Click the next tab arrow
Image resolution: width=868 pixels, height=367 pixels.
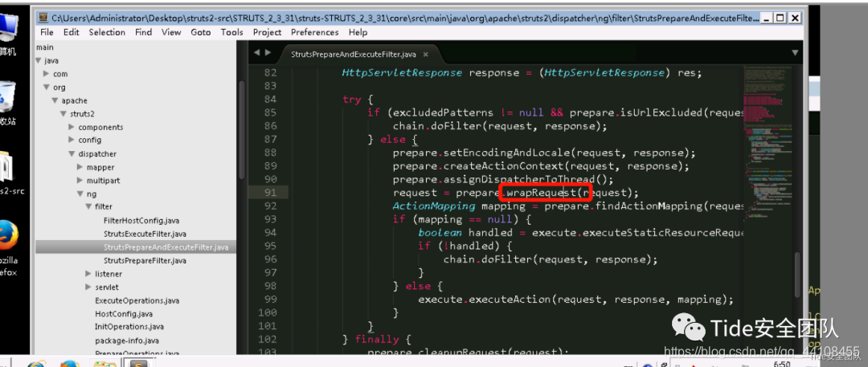268,52
